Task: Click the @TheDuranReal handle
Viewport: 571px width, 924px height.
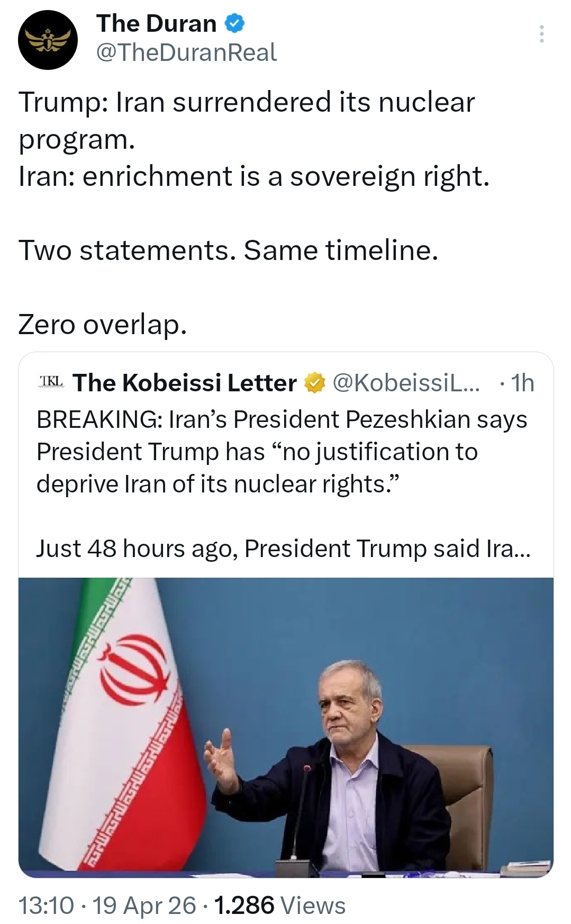Action: 186,52
